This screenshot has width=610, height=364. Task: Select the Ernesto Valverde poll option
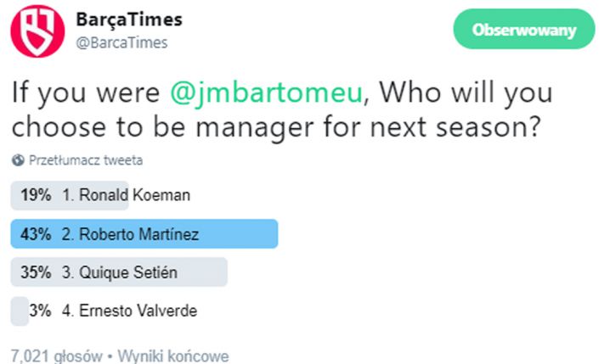(129, 311)
